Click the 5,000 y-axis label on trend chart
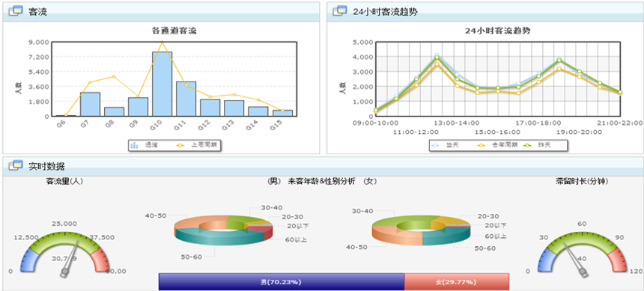This screenshot has height=291, width=644. tap(362, 42)
